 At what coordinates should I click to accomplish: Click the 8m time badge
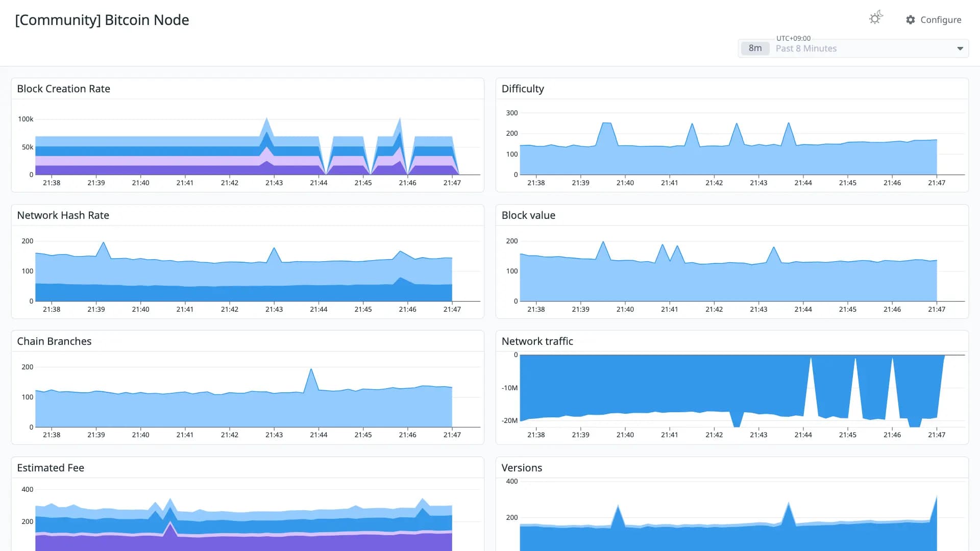pos(755,48)
